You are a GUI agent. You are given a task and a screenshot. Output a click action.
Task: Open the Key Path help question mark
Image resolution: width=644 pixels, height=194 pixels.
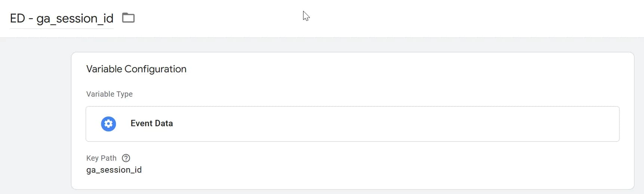(126, 158)
